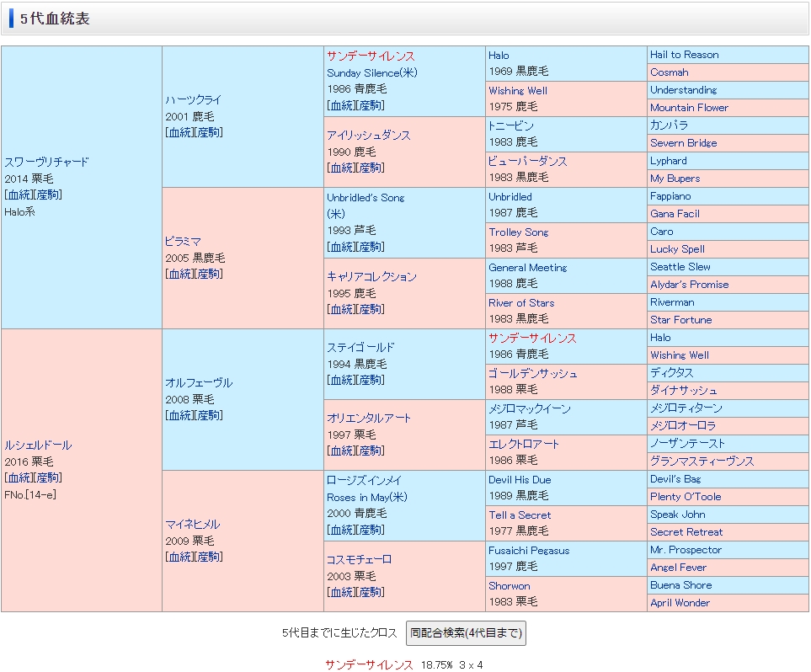The height and width of the screenshot is (672, 811).
Task: Open the Fusaichi Pegasus link
Action: pos(529,550)
